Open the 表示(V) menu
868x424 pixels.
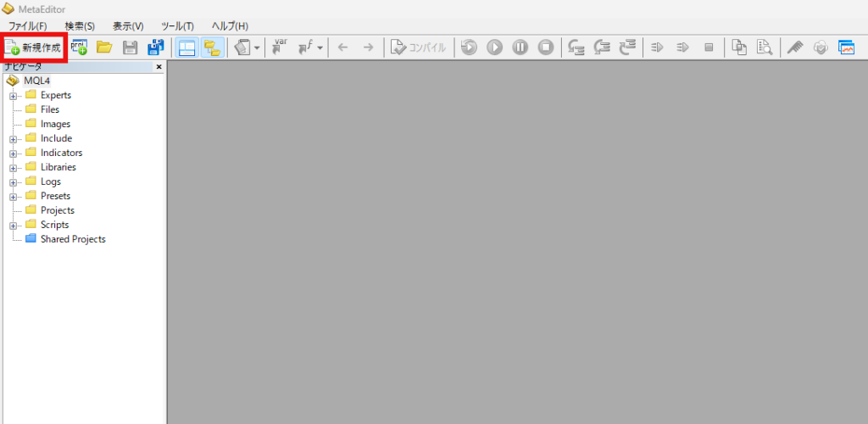pyautogui.click(x=128, y=26)
